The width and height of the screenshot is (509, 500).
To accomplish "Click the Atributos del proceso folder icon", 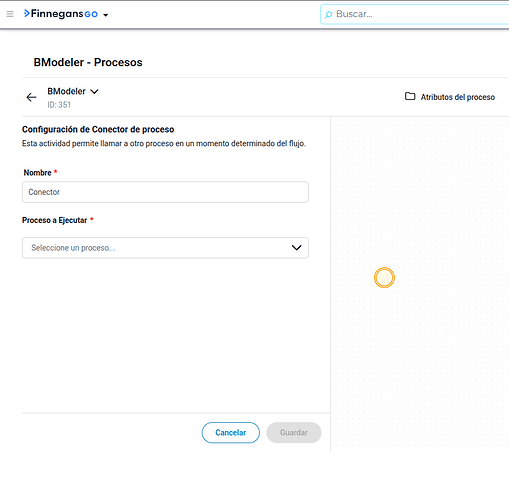I will tap(410, 96).
